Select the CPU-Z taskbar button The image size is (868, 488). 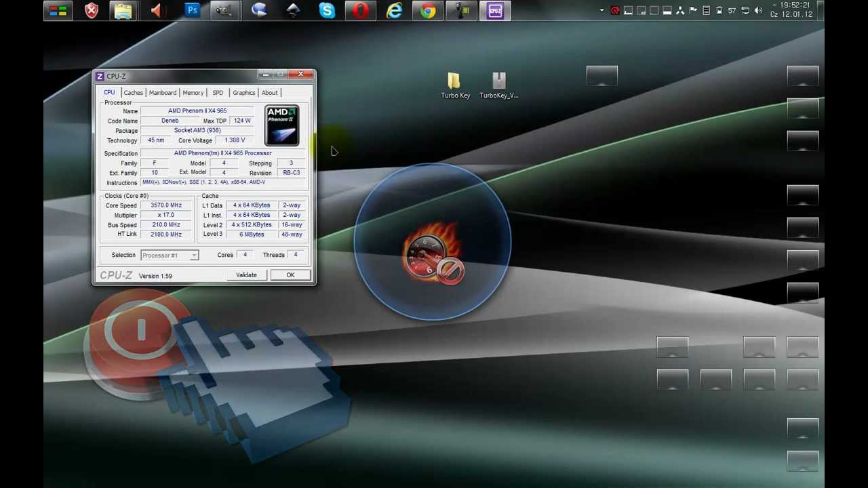495,10
